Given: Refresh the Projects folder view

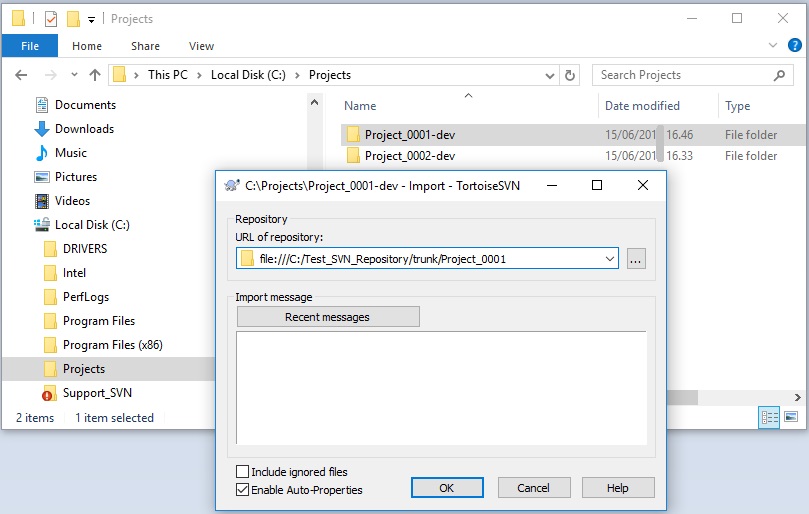Looking at the screenshot, I should (x=570, y=75).
